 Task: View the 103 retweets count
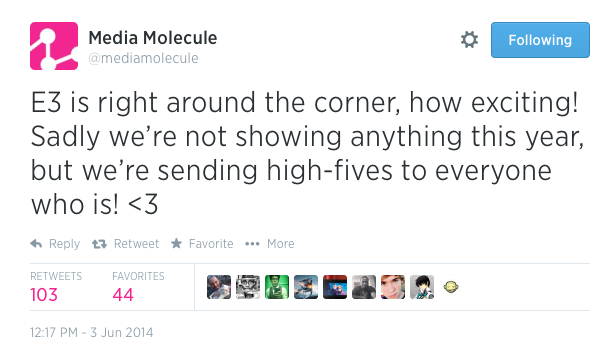(44, 295)
